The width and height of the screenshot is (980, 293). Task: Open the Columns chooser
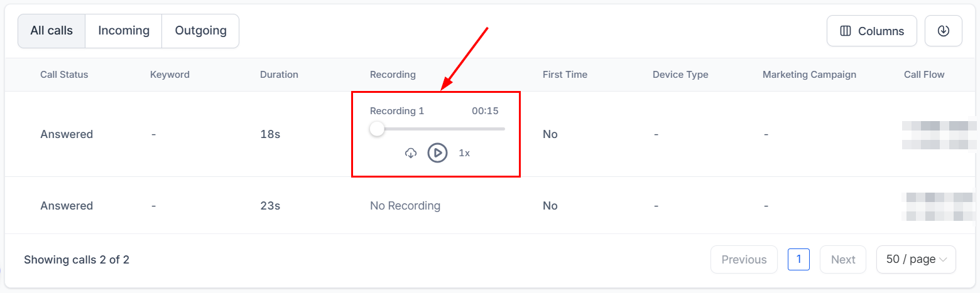(871, 31)
